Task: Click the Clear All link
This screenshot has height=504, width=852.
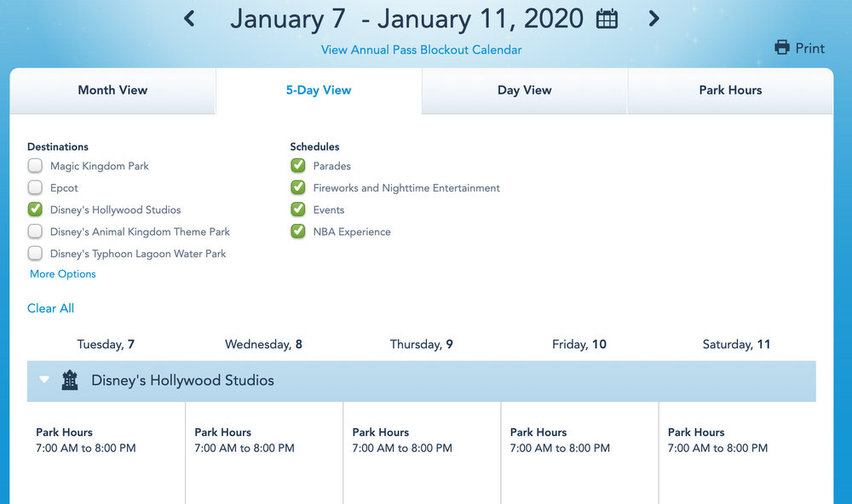Action: [x=50, y=308]
